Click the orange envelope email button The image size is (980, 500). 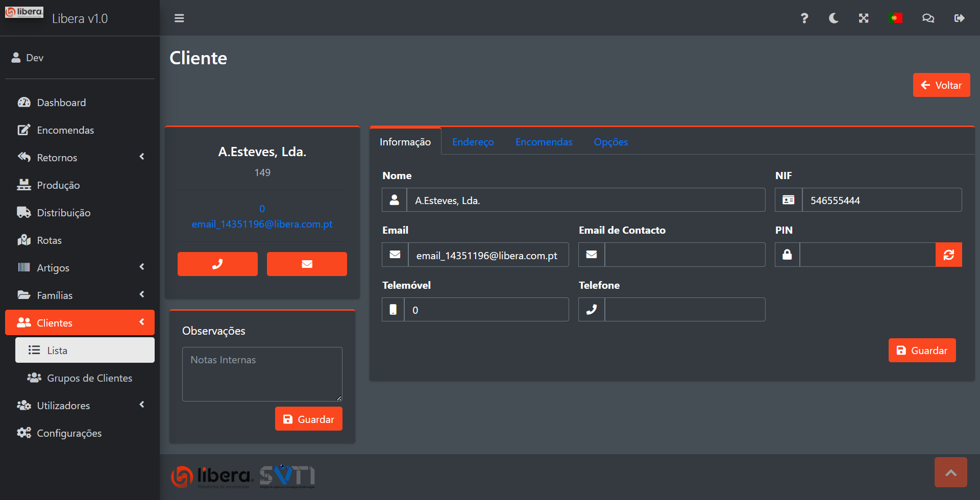[x=307, y=264]
